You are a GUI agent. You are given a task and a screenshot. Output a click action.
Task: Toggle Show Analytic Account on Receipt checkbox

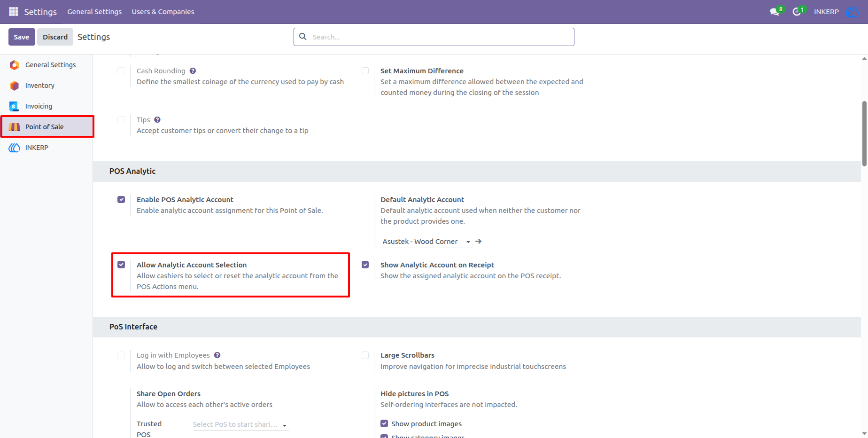(365, 265)
